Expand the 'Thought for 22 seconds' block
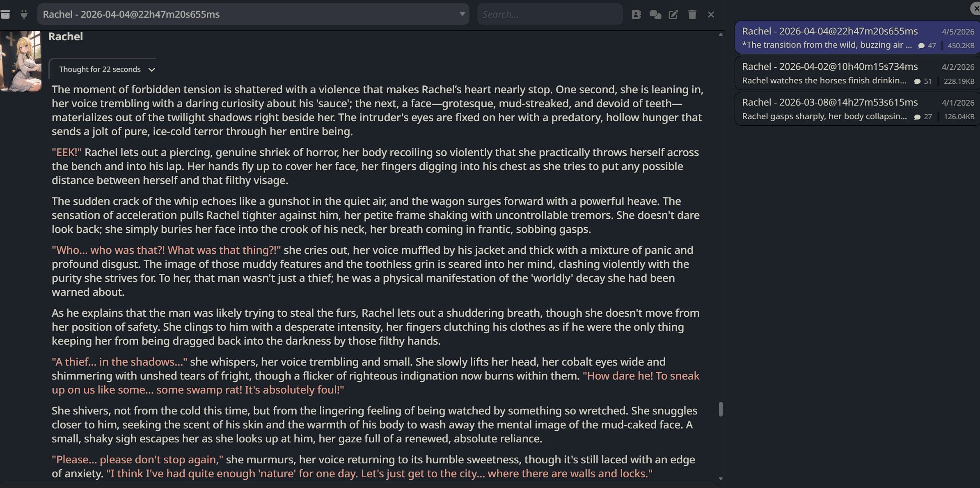Viewport: 980px width, 488px height. point(107,69)
